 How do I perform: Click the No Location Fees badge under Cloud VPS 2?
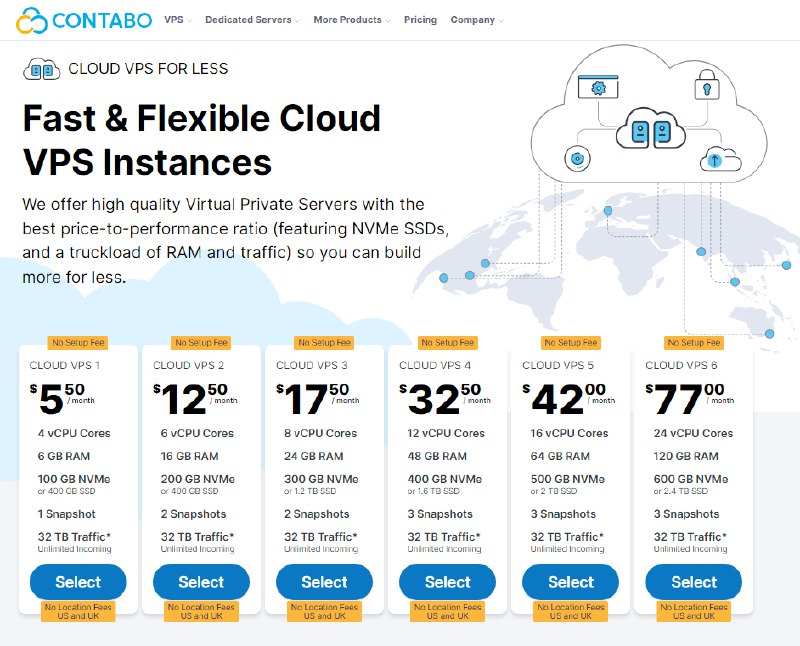(202, 611)
